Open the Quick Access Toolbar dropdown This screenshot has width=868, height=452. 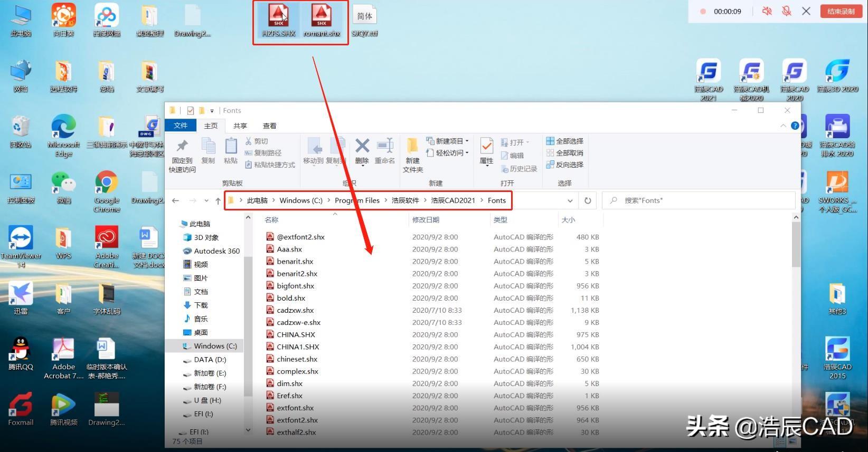point(212,111)
